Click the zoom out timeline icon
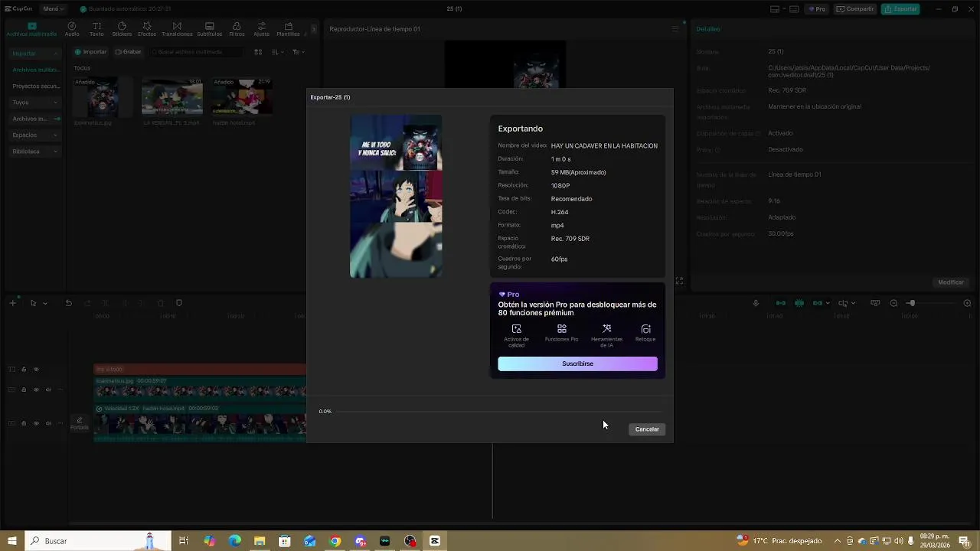 click(893, 303)
